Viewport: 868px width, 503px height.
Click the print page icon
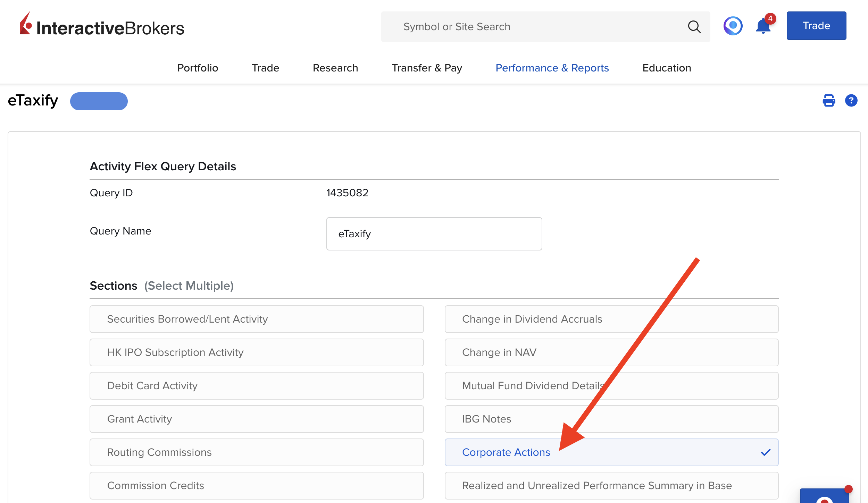click(x=829, y=101)
